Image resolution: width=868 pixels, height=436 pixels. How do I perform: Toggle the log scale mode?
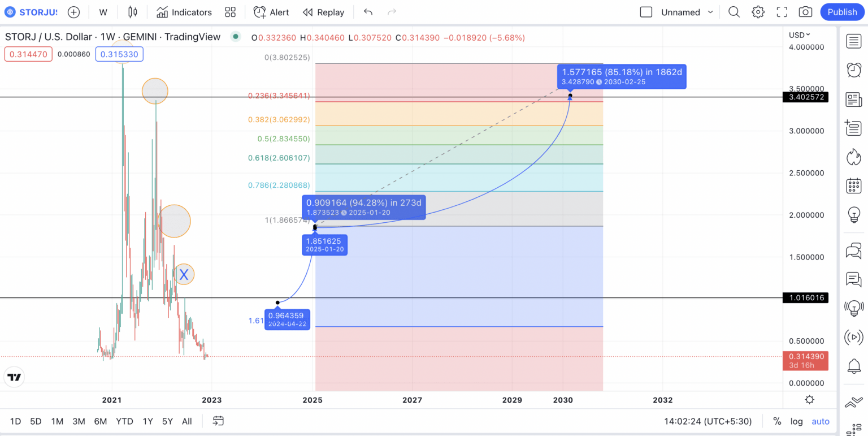796,421
